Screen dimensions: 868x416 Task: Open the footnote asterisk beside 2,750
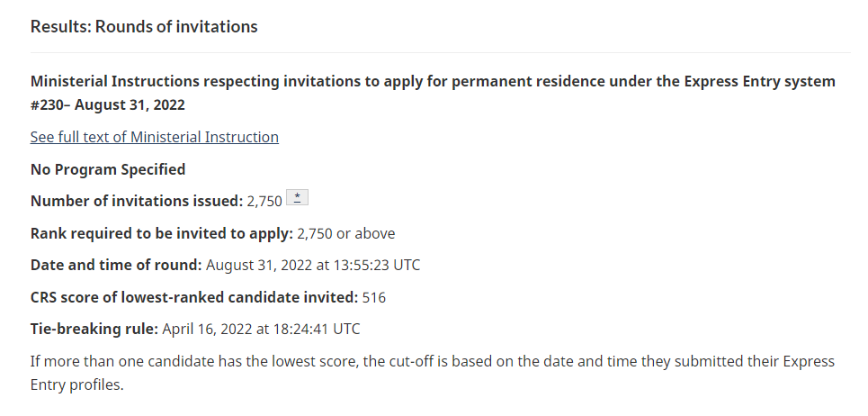[297, 198]
